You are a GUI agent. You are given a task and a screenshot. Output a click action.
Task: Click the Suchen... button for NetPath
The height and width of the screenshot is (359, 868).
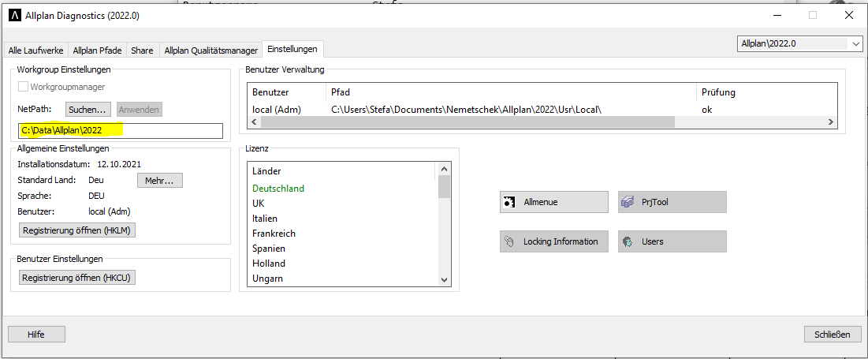[87, 110]
